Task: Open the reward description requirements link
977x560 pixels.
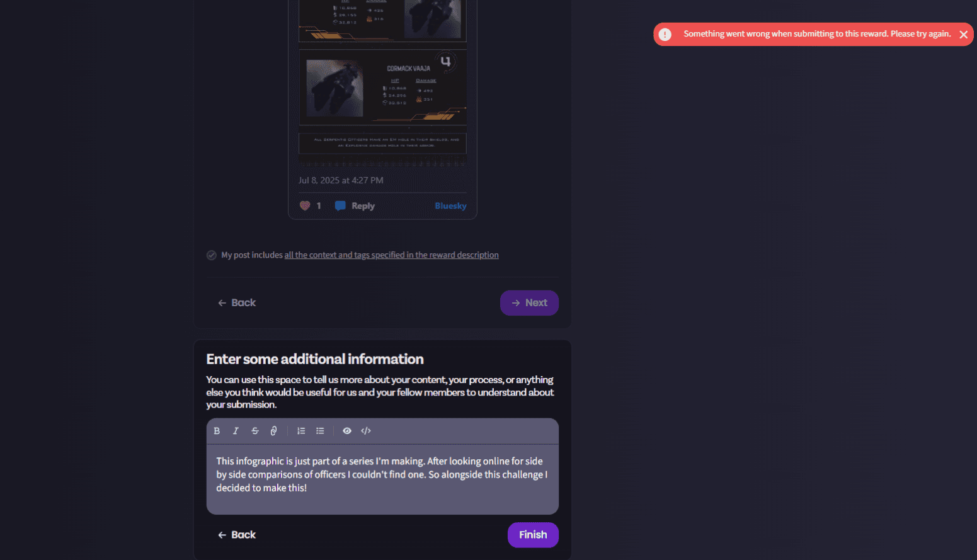Action: pyautogui.click(x=391, y=255)
